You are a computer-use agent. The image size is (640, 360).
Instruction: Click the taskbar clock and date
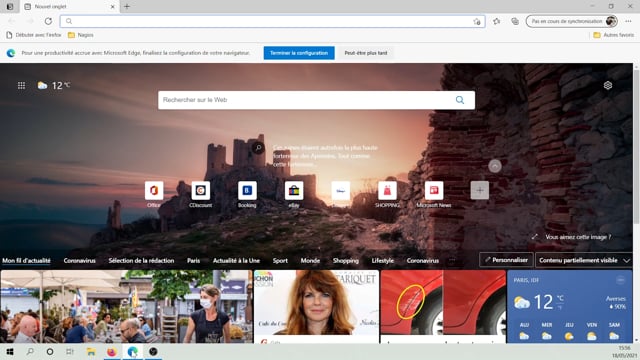[624, 352]
